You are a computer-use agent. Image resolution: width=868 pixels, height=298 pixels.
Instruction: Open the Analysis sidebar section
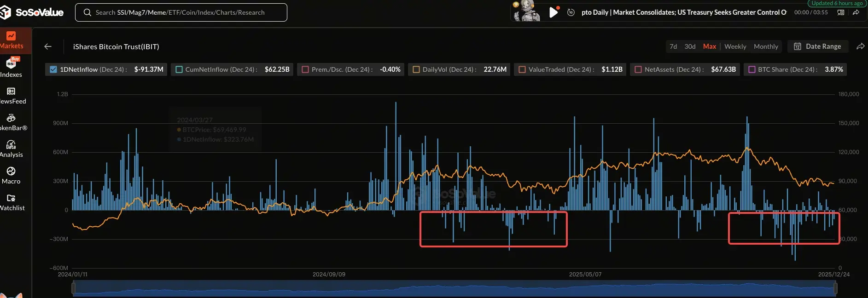(x=11, y=149)
